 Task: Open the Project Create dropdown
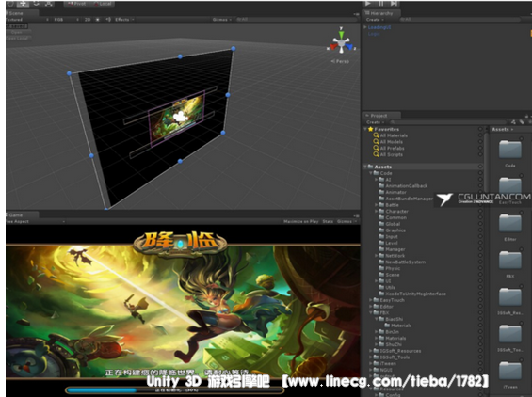click(x=375, y=122)
